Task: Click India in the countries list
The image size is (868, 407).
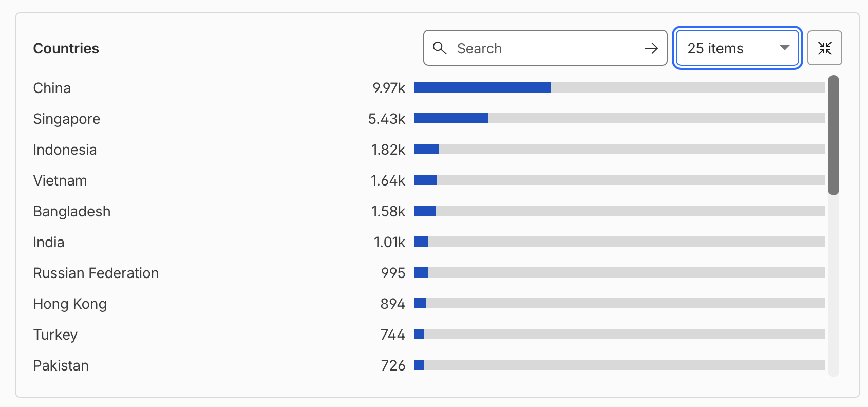Action: point(49,242)
